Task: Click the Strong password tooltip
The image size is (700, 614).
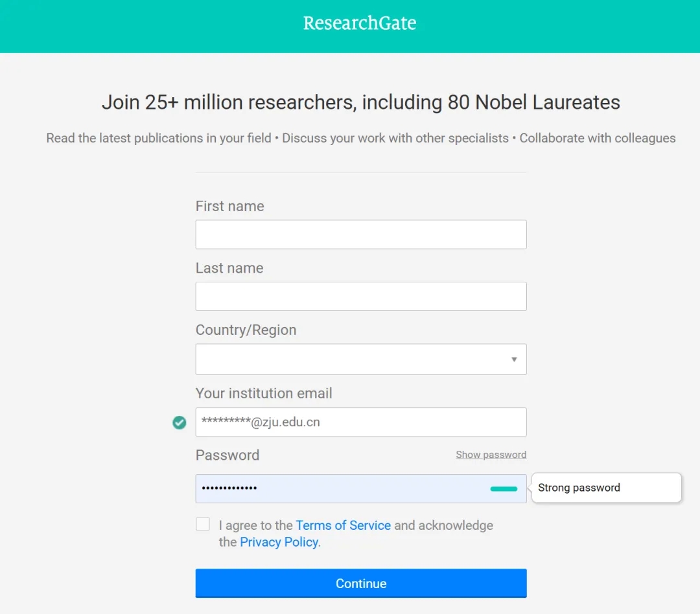Action: [x=606, y=488]
